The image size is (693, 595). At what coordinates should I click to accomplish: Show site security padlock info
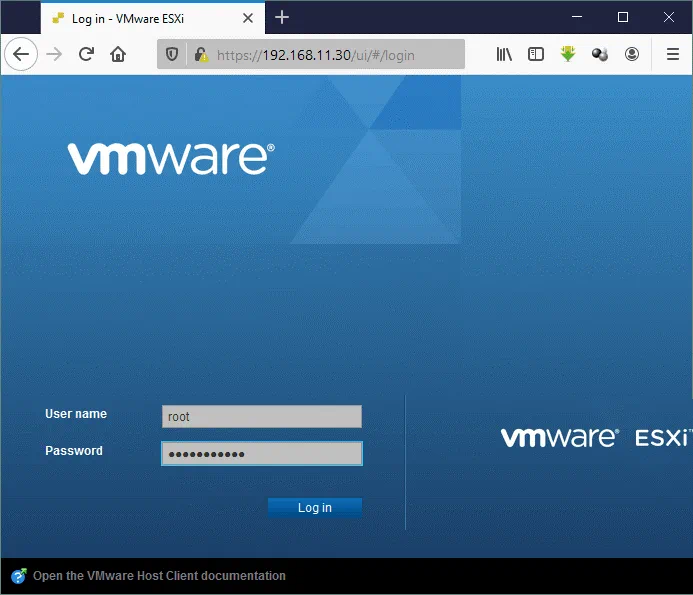200,55
